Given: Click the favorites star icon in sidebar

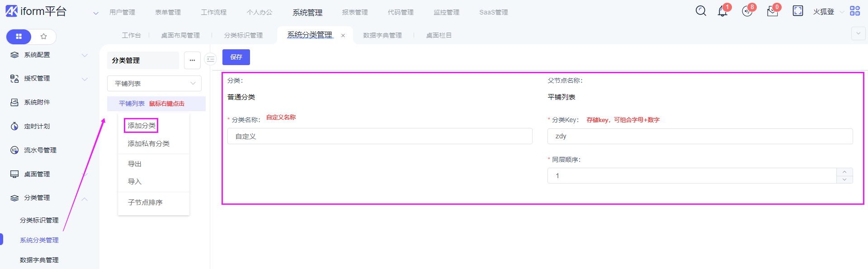Looking at the screenshot, I should point(44,37).
